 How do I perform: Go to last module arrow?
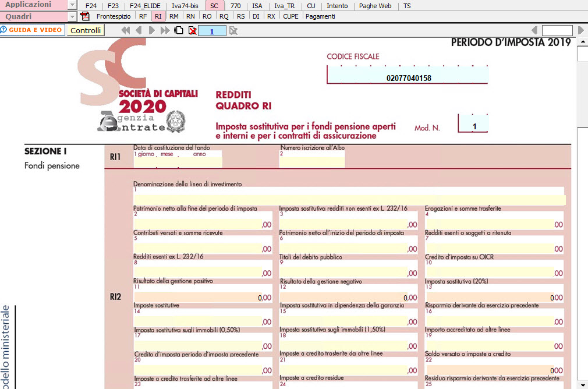click(165, 30)
